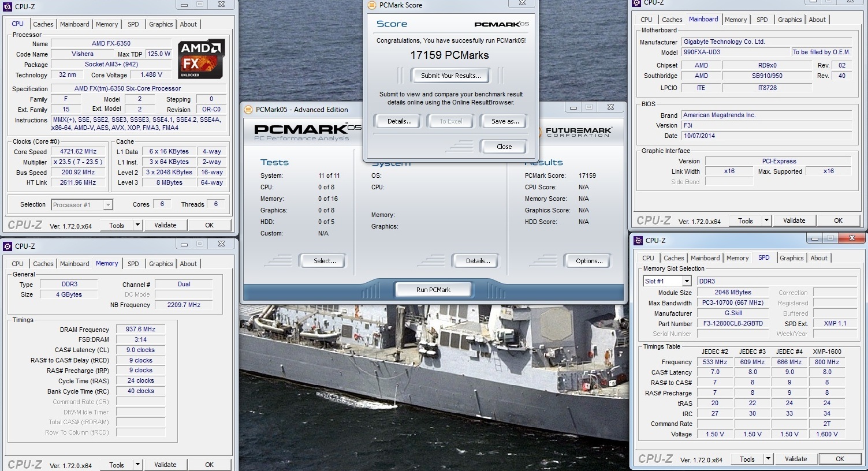Screen dimensions: 868x471
Task: Click the BIOS Version field F3i
Action: coord(766,125)
